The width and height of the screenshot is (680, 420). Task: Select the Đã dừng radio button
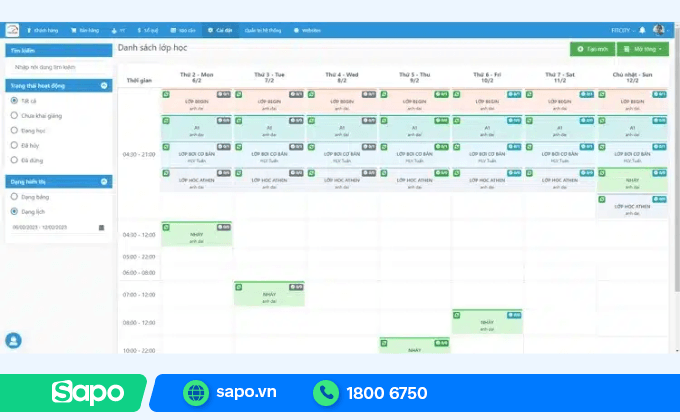click(x=14, y=160)
